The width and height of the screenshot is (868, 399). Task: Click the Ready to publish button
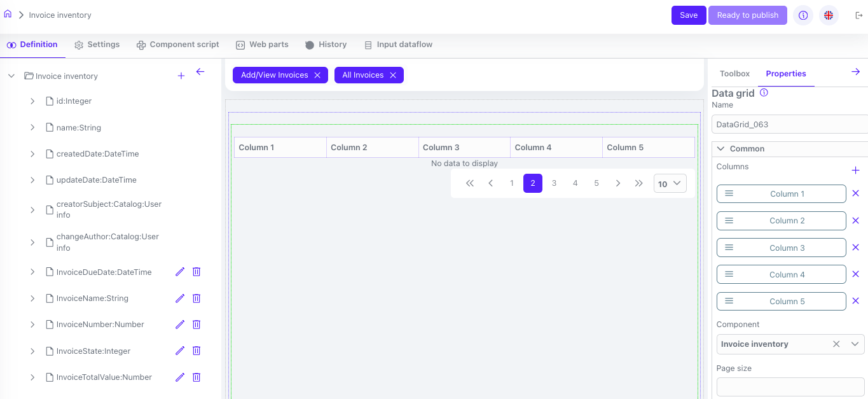click(x=747, y=15)
